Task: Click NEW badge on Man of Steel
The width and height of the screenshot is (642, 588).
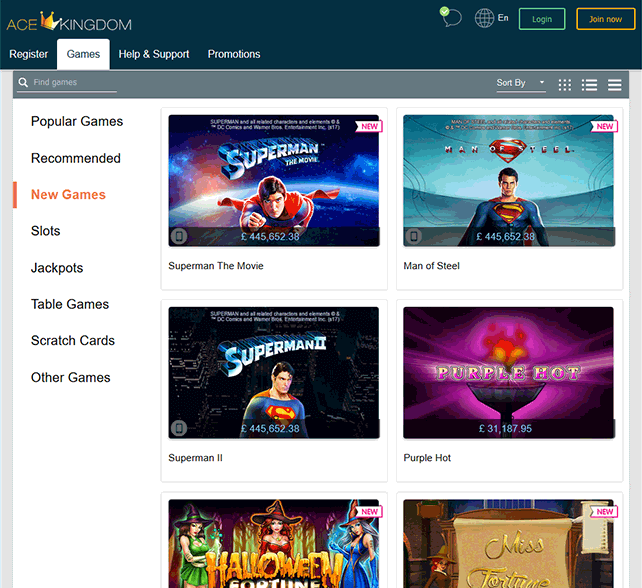Action: (x=604, y=127)
